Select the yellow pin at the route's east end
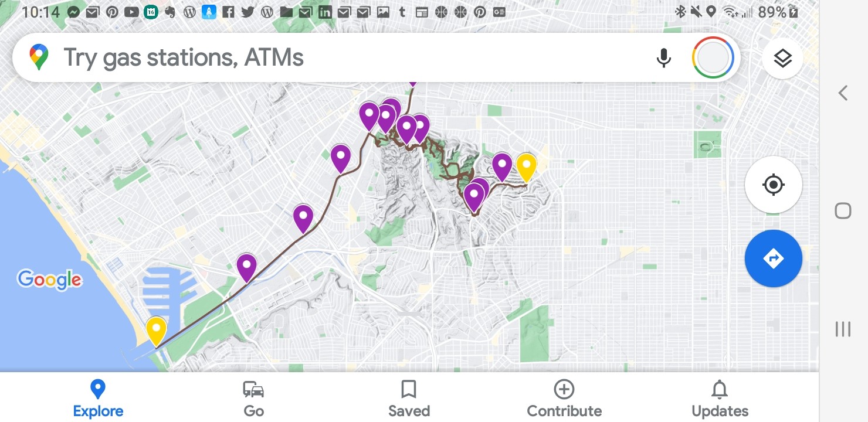Screen dimensions: 868x422 point(526,166)
